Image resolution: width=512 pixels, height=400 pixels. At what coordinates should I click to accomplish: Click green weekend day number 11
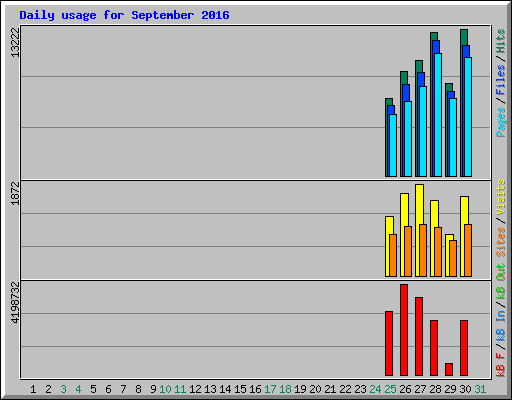pyautogui.click(x=180, y=389)
